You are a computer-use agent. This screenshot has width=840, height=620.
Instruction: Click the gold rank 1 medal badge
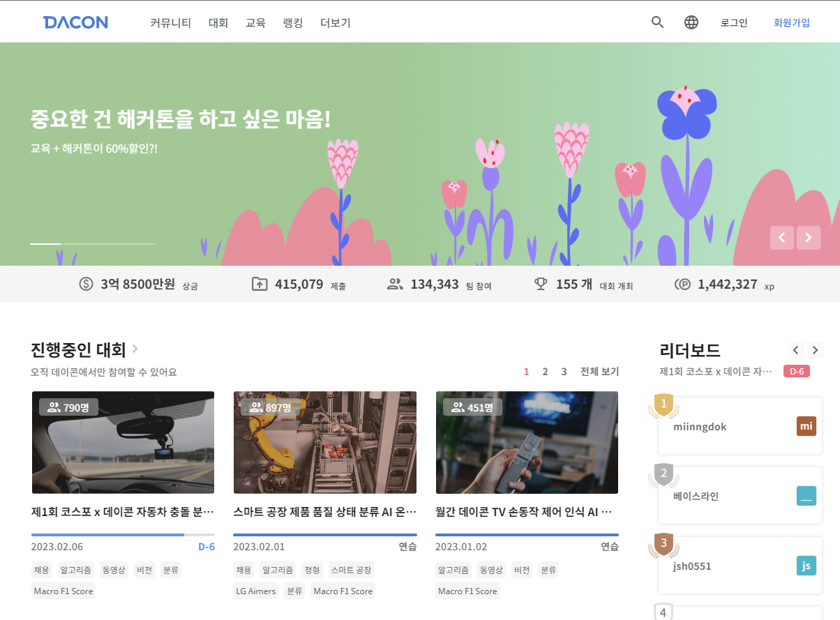[x=663, y=406]
